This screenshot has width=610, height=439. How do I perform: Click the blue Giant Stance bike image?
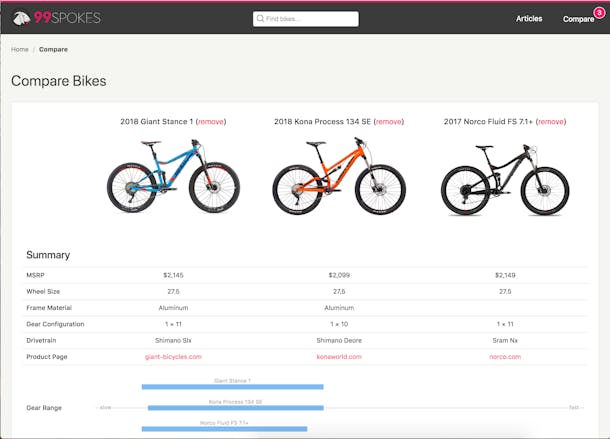pyautogui.click(x=173, y=175)
